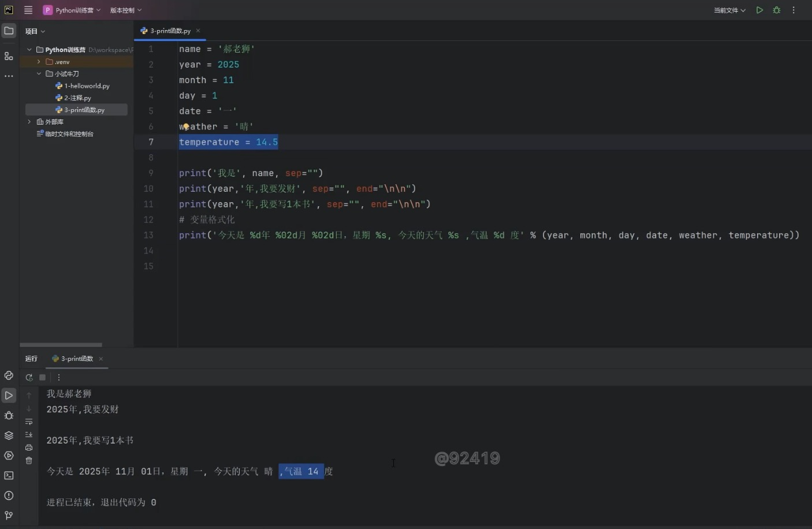812x529 pixels.
Task: Open the main hamburger menu
Action: (28, 10)
